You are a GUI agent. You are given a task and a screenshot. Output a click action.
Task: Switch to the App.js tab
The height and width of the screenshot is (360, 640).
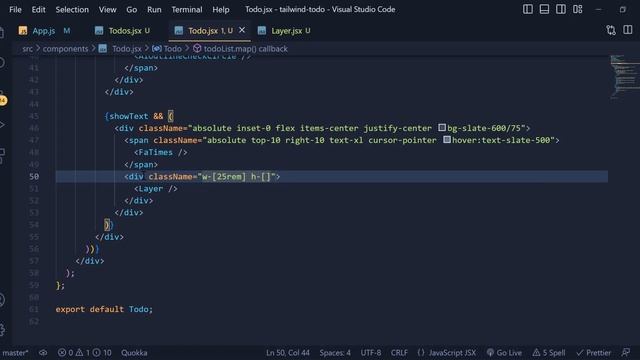[x=44, y=31]
